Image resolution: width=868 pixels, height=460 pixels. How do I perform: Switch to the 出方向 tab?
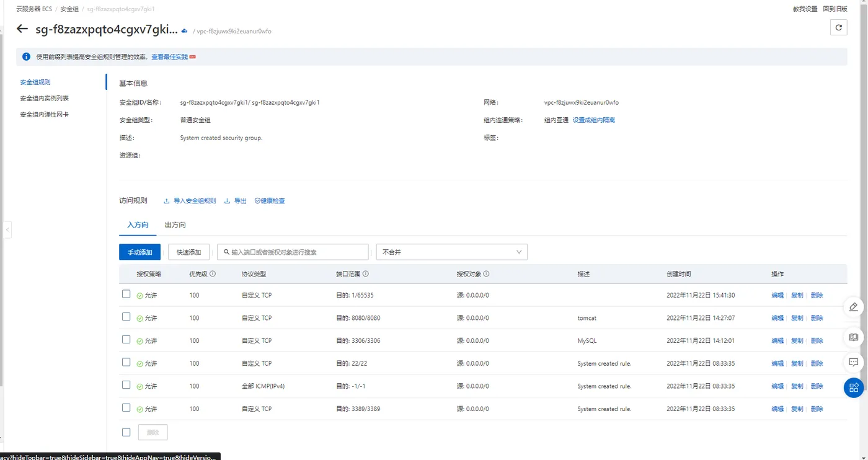click(x=175, y=225)
